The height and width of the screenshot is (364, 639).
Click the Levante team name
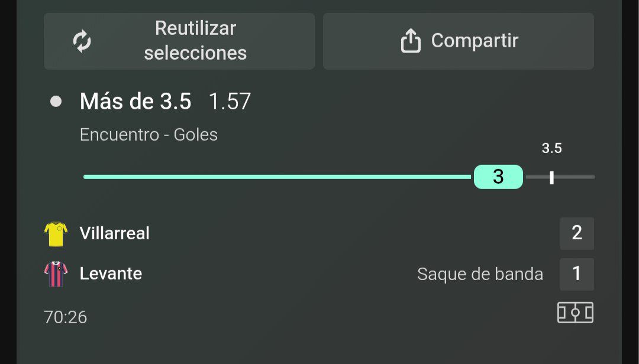(x=111, y=274)
